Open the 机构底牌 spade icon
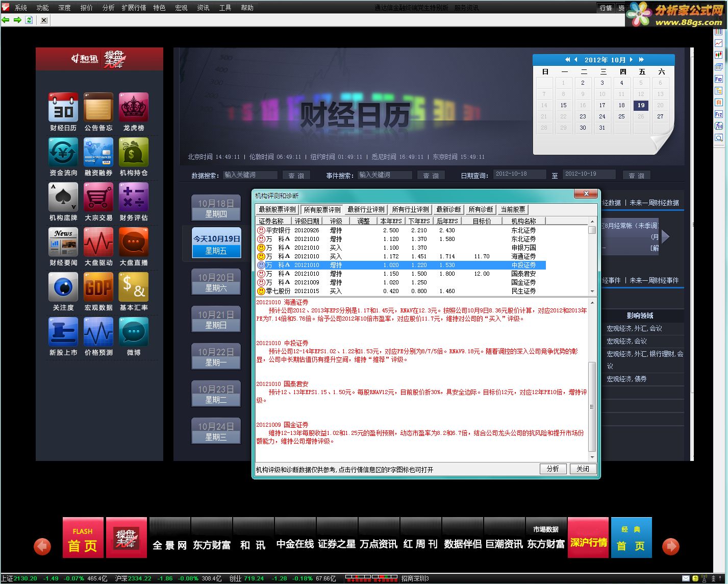This screenshot has width=728, height=584. [63, 197]
